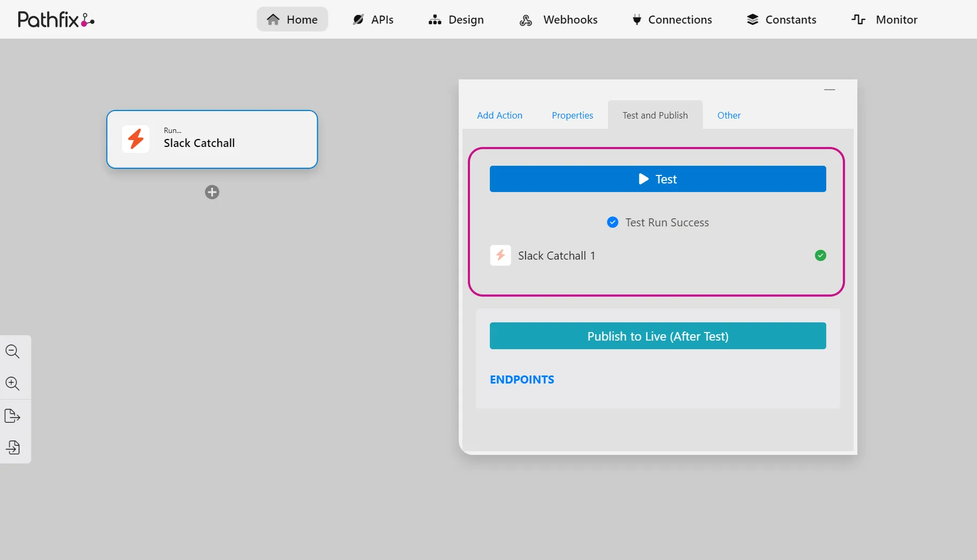The height and width of the screenshot is (560, 977).
Task: Zoom in on the canvas
Action: click(13, 384)
